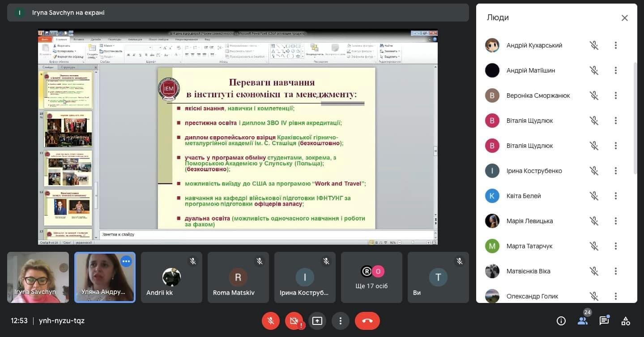The image size is (644, 337).
Task: Open Meet's three-dot more options menu
Action: (x=341, y=321)
